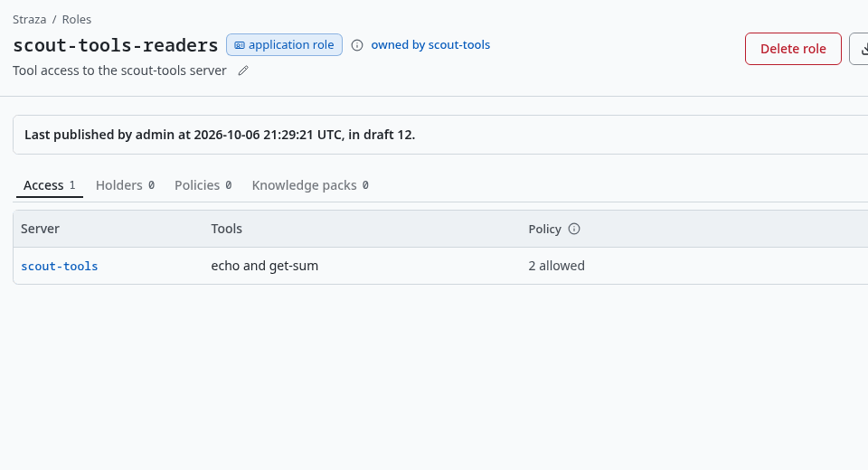Click the '2 allowed' policy cell
This screenshot has width=868, height=470.
(556, 266)
